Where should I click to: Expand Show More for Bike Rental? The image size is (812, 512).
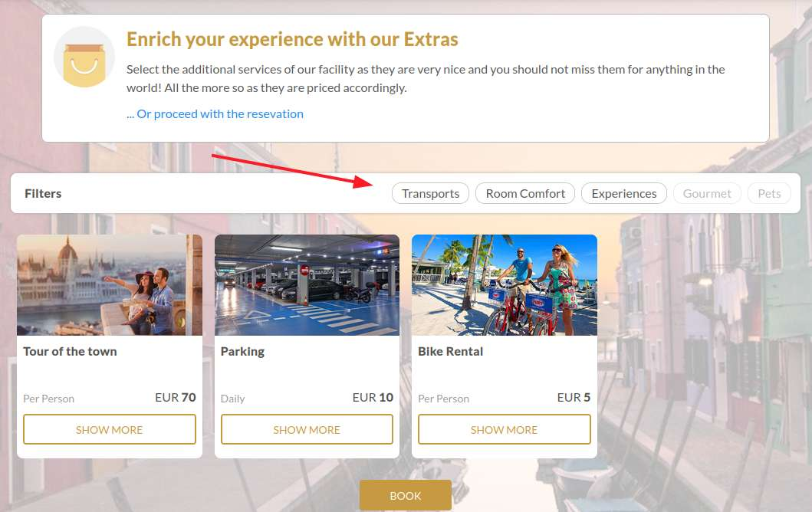coord(504,429)
